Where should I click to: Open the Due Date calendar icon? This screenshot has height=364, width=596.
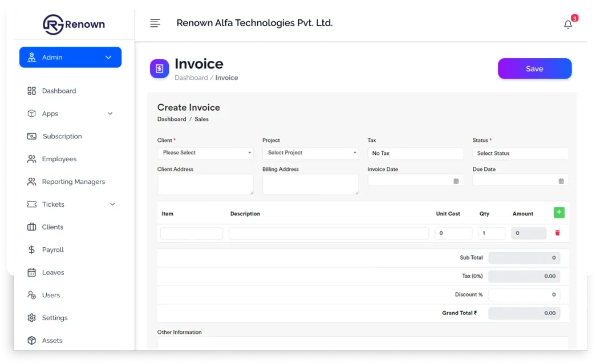click(561, 181)
